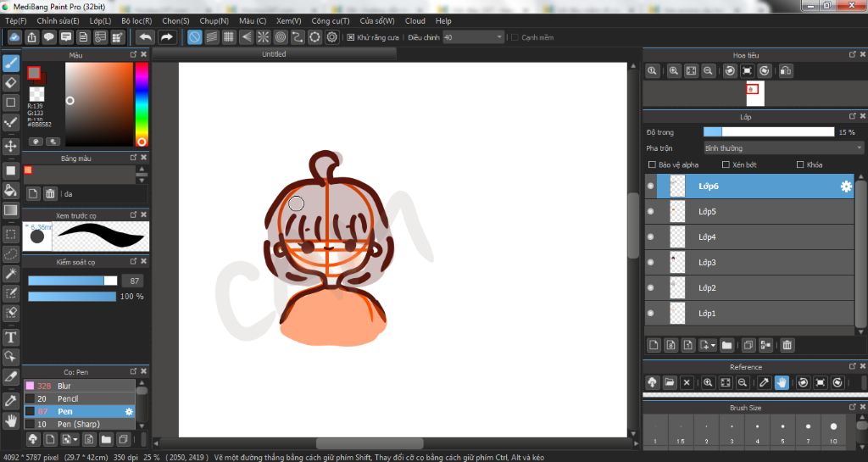The image size is (868, 462).
Task: Select the Lasso selection tool
Action: pos(10,254)
